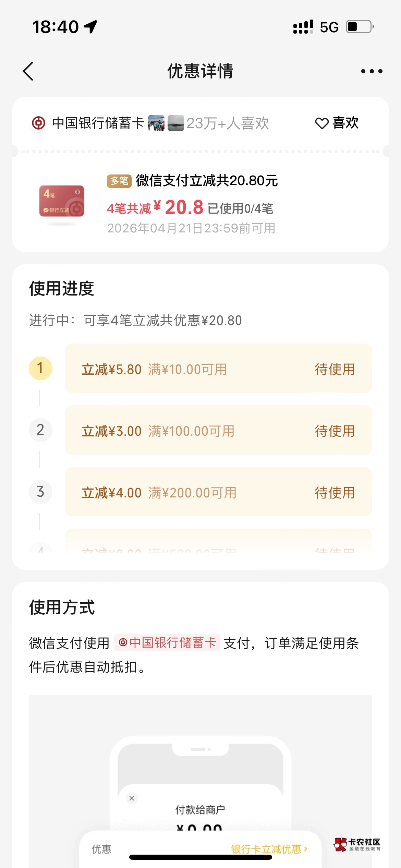This screenshot has width=401, height=868.
Task: Tap the 立减¥4.00 coupon row
Action: tap(218, 492)
